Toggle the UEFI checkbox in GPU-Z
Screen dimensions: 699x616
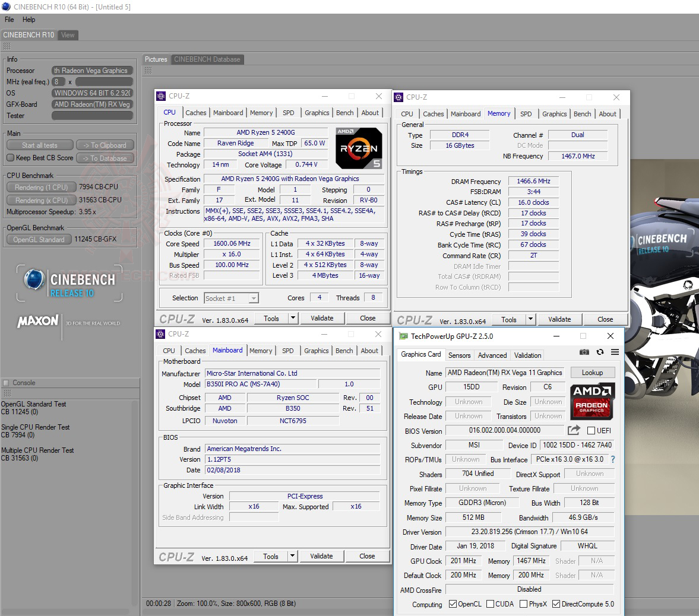pyautogui.click(x=591, y=431)
